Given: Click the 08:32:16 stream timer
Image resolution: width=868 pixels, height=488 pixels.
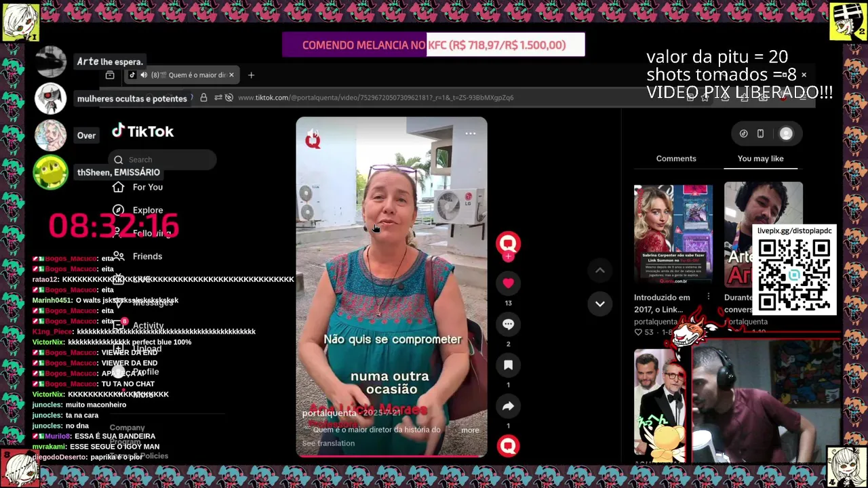Looking at the screenshot, I should [x=113, y=225].
